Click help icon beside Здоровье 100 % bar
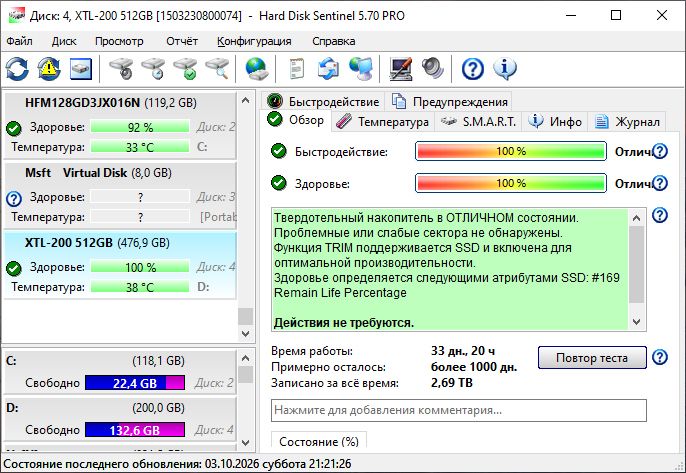686x473 pixels. 660,183
